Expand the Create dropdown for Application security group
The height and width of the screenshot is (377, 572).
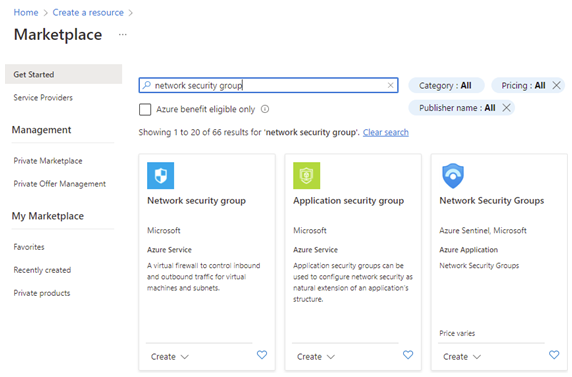[x=316, y=357]
